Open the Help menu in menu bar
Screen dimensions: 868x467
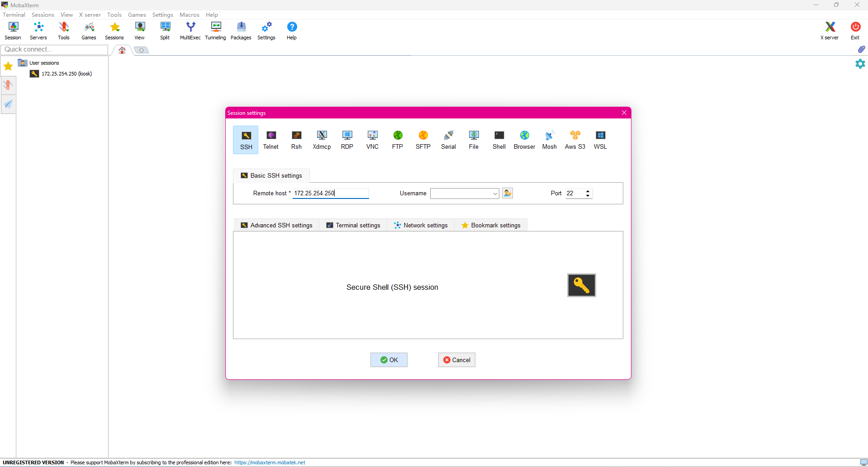click(212, 15)
